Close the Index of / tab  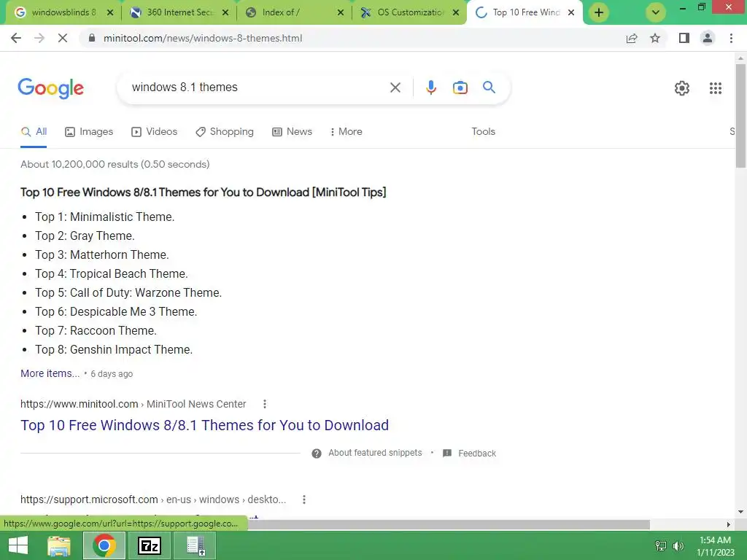click(x=341, y=12)
